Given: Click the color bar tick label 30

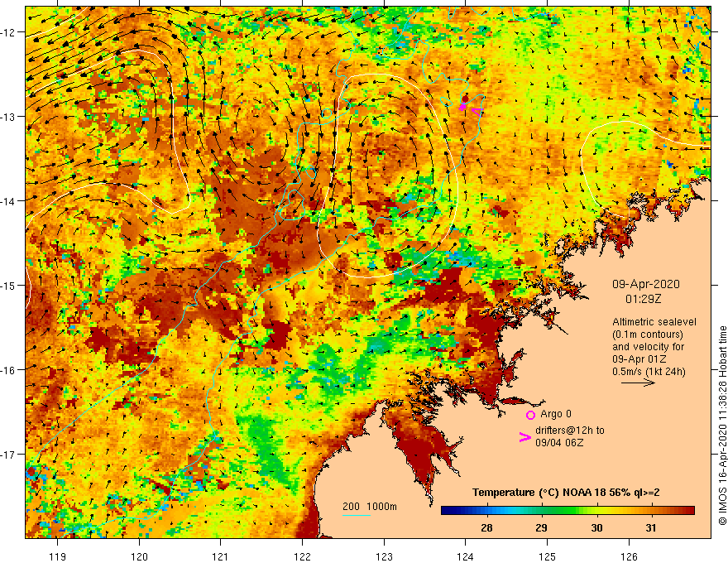Looking at the screenshot, I should pyautogui.click(x=596, y=527).
